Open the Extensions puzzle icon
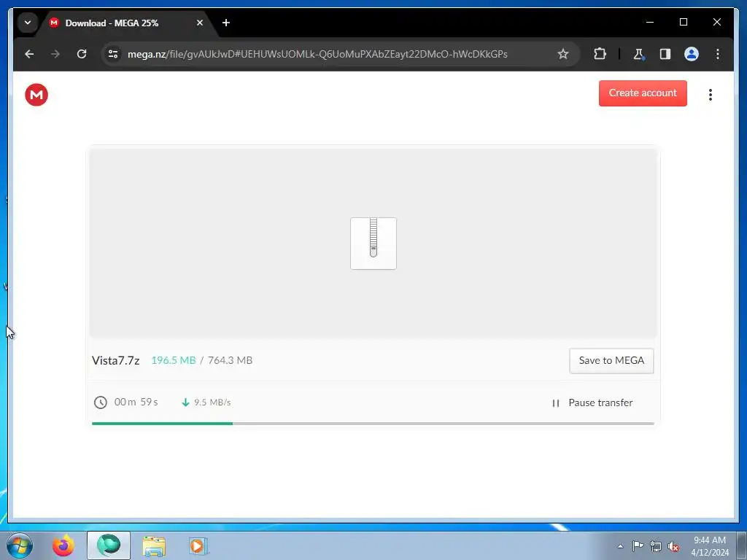The image size is (747, 560). (600, 54)
